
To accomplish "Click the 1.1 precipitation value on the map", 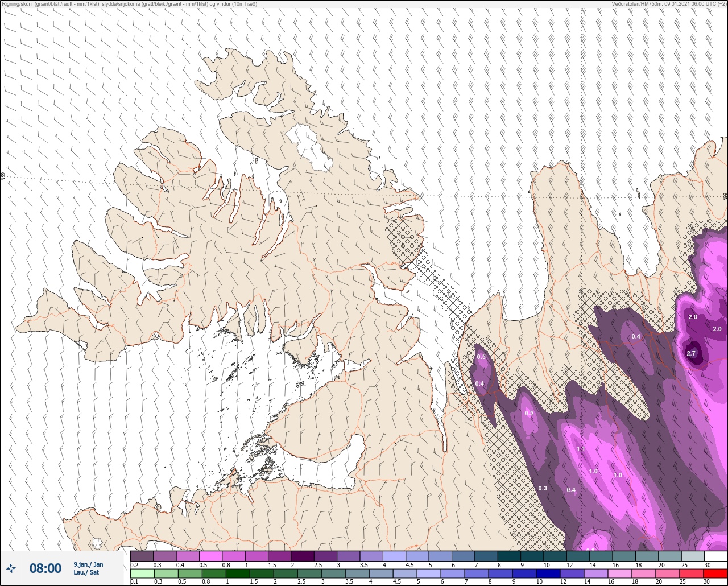I will point(581,449).
